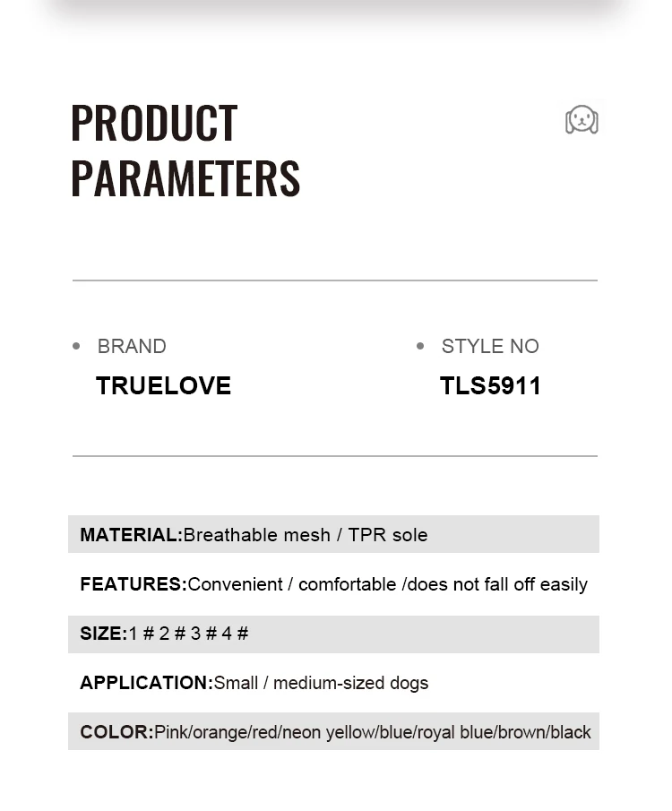The image size is (672, 811).
Task: Click the 1 # 2 # 3 # 4 # size values
Action: [x=188, y=634]
